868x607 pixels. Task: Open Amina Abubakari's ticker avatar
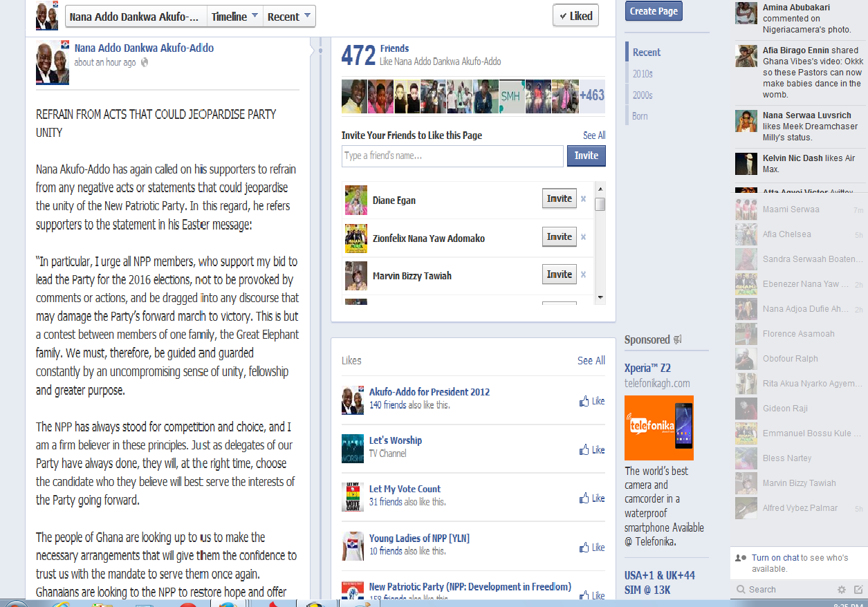click(x=746, y=13)
